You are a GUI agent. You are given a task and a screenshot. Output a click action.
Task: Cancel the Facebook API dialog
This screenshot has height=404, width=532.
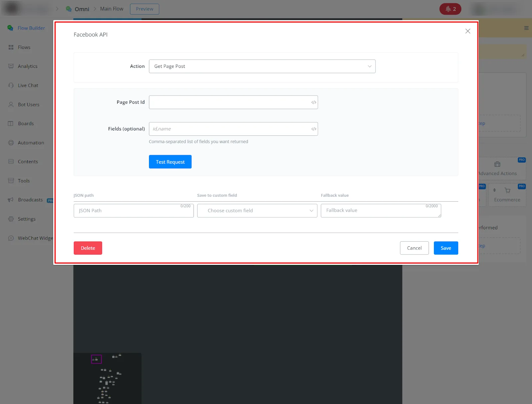(x=414, y=248)
